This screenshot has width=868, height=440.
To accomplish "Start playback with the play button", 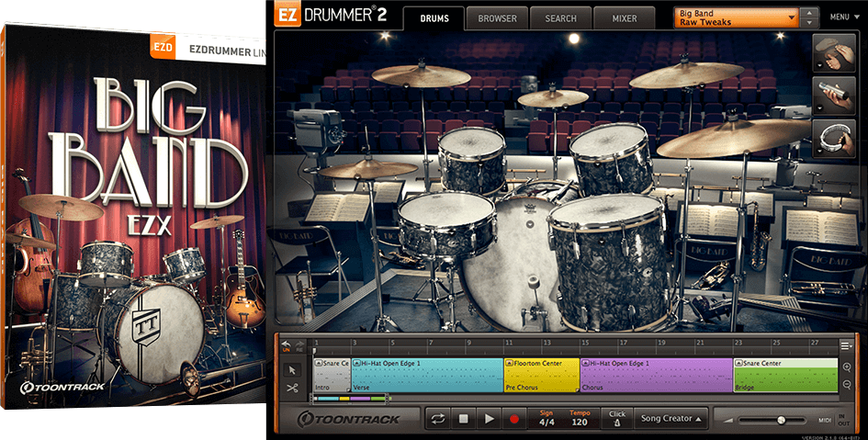I will click(x=489, y=419).
